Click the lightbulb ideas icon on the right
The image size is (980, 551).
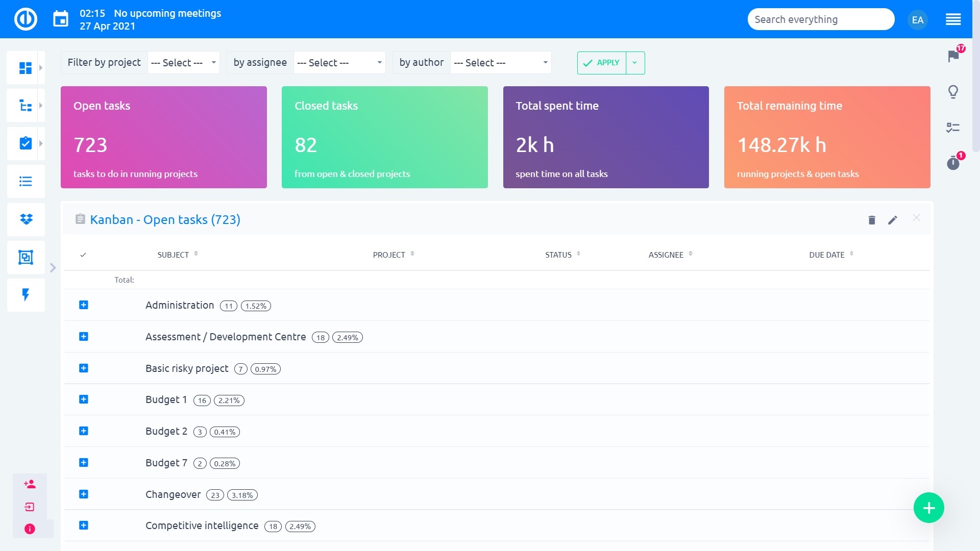[x=952, y=93]
